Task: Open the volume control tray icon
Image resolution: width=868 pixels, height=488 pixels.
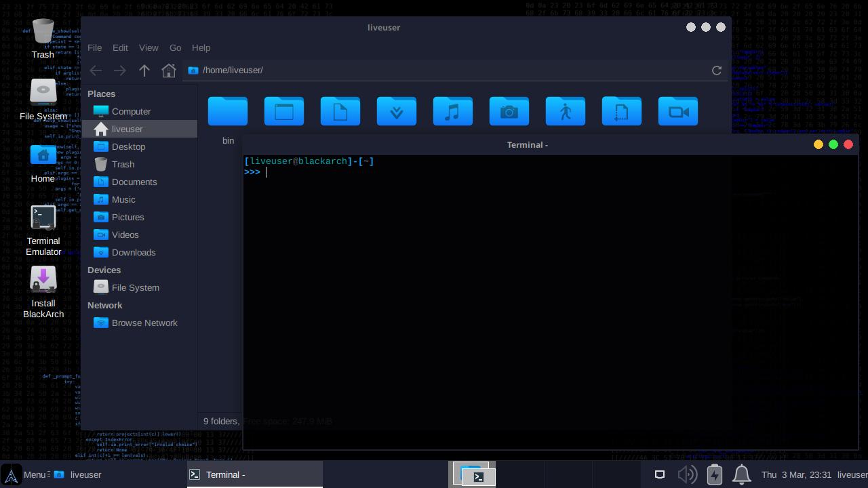Action: coord(687,474)
